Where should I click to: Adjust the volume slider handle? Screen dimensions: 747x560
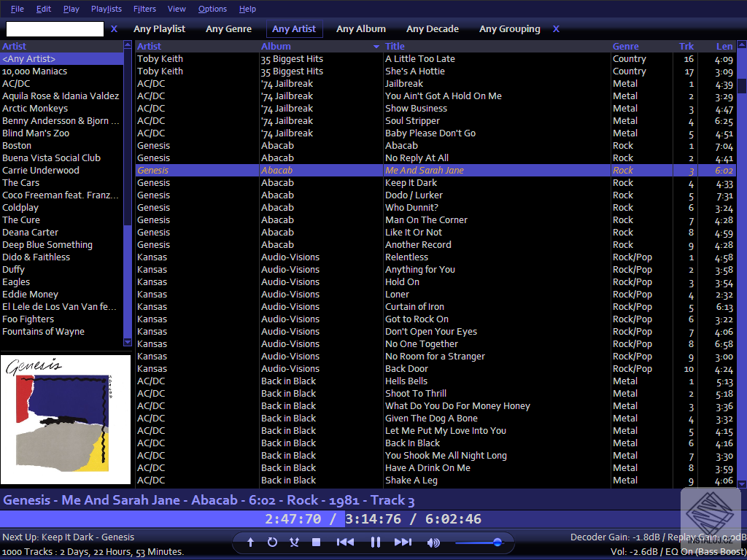[x=498, y=542]
